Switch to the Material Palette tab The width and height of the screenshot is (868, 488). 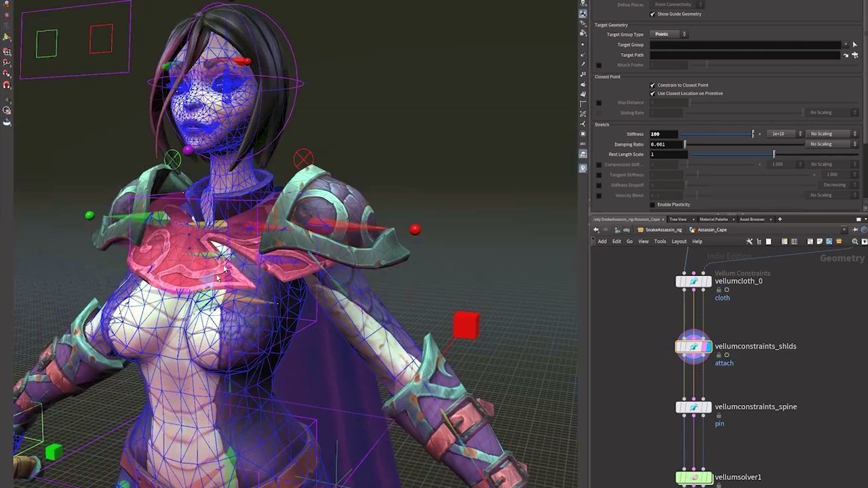tap(713, 219)
